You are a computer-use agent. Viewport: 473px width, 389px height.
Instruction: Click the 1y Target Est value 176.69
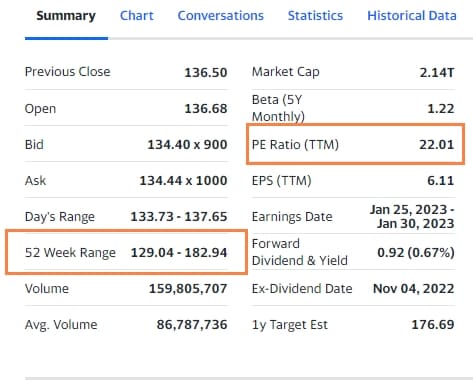[x=433, y=325]
